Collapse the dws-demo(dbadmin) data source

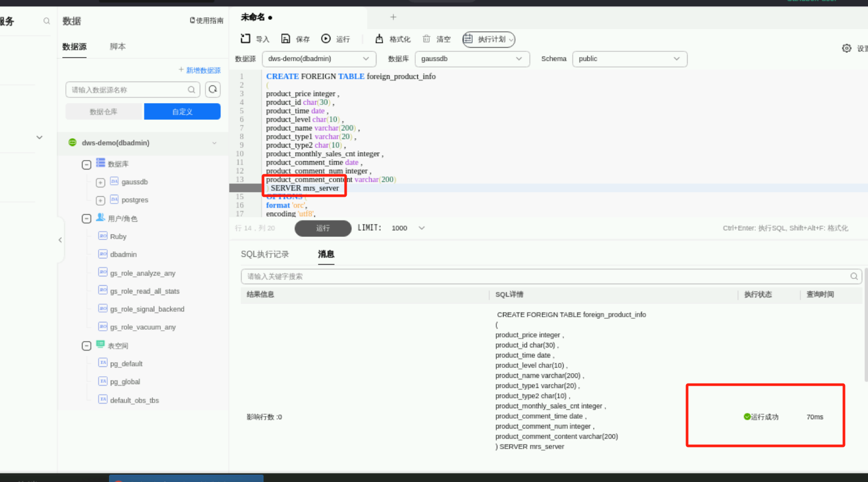click(214, 143)
